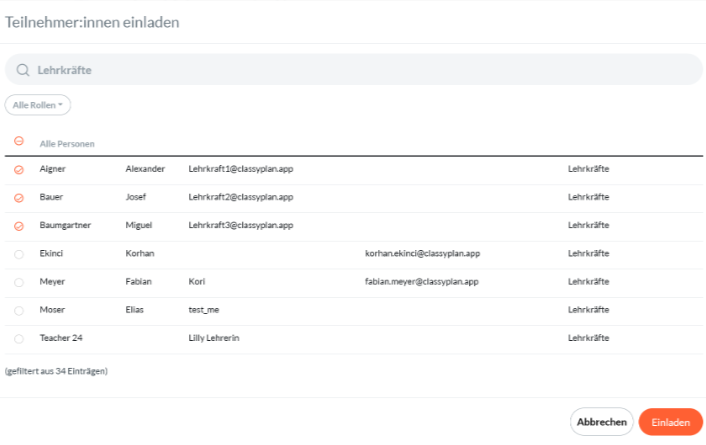The width and height of the screenshot is (706, 445).
Task: Check the Ekinci row checkbox
Action: [x=19, y=254]
